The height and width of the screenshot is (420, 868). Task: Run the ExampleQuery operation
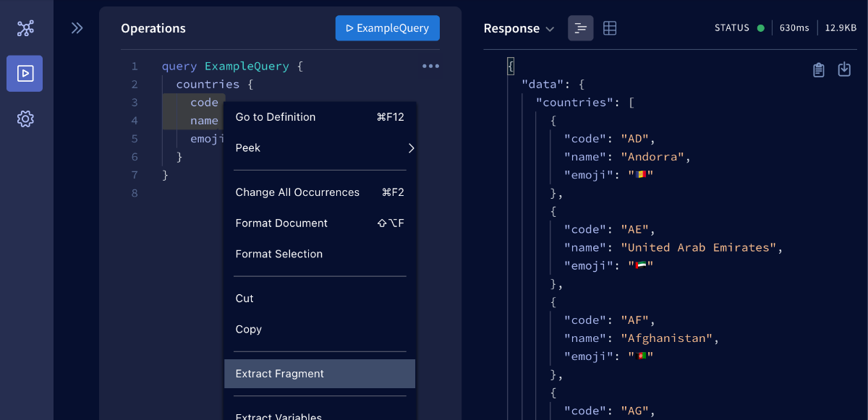click(388, 28)
